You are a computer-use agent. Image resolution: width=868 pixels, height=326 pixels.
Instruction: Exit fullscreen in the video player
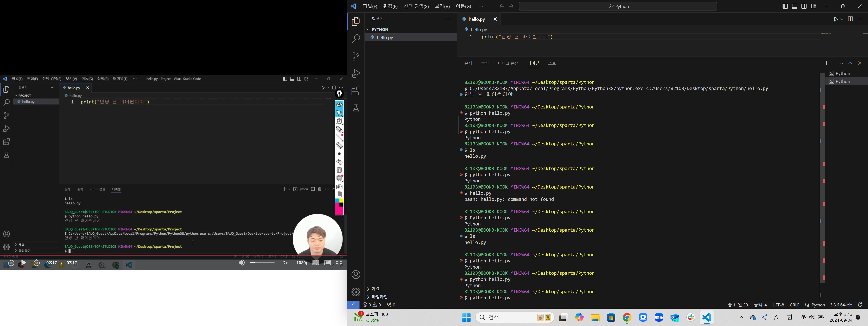coord(339,263)
